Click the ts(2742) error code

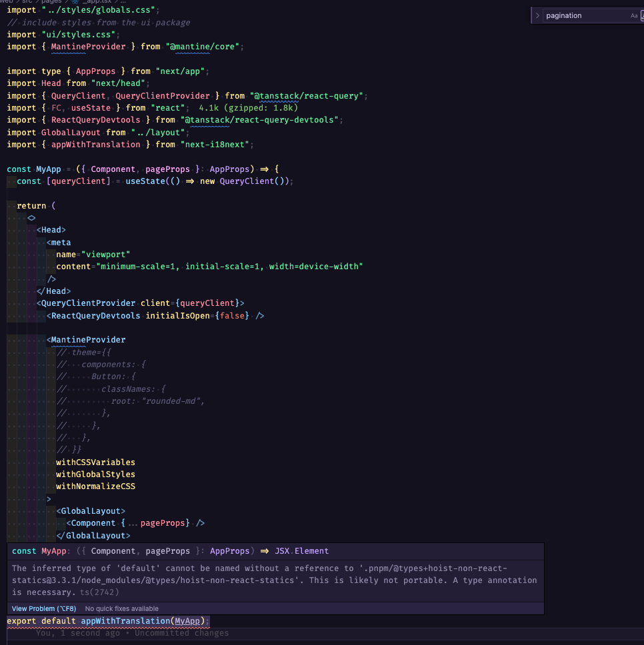click(99, 592)
